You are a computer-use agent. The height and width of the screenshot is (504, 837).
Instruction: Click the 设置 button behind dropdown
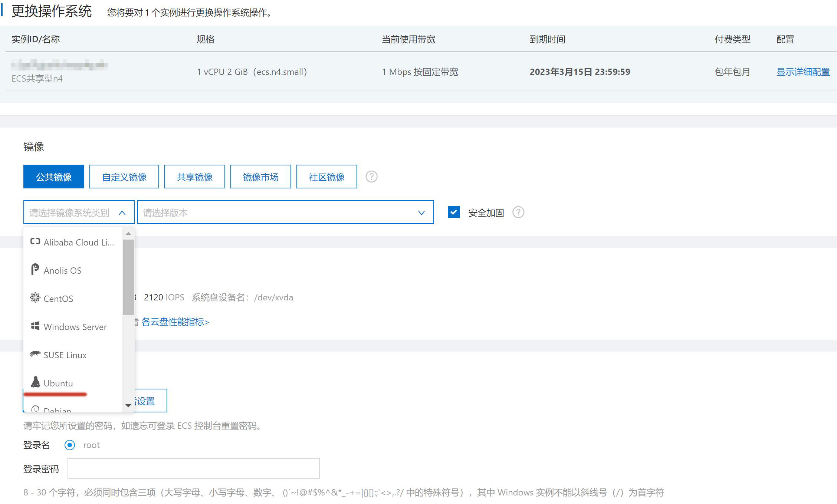[150, 401]
